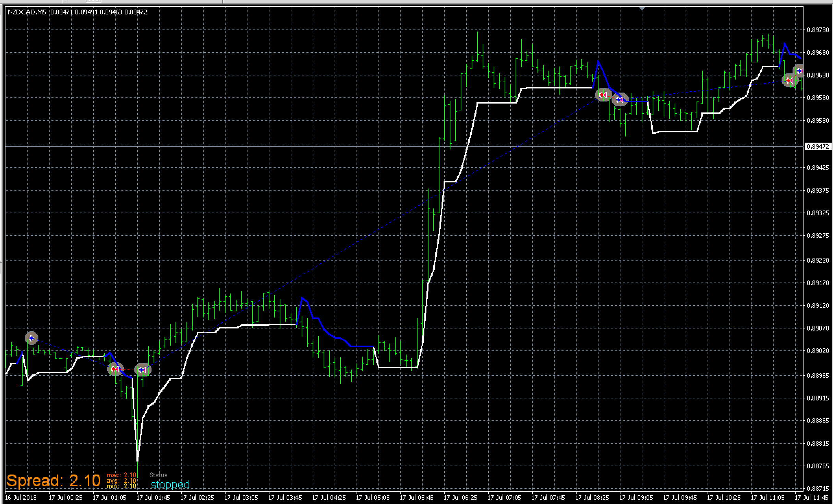Click the 'max: 2.10' spread value
This screenshot has height=504, width=833.
pos(121,475)
